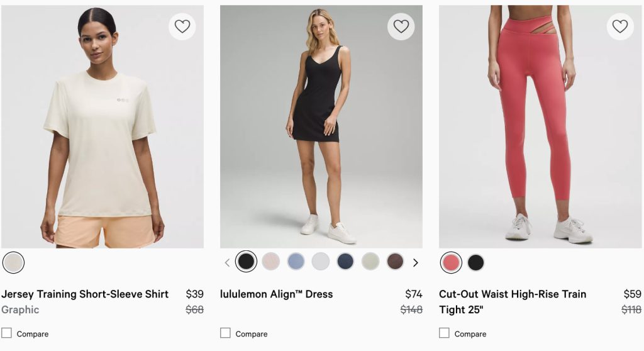Screen dimensions: 644x351
Task: Select cream swatch for Jersey Training Shirt
Action: coord(13,262)
